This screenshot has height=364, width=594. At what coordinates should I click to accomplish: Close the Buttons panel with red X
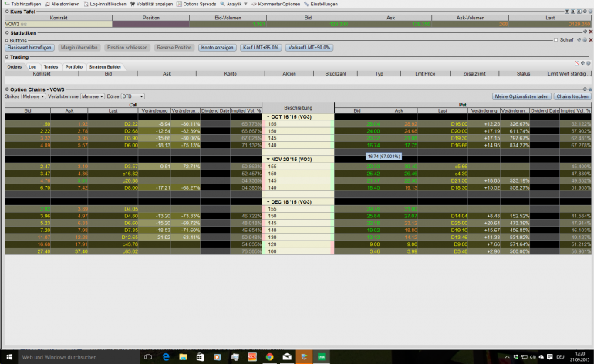coord(591,40)
